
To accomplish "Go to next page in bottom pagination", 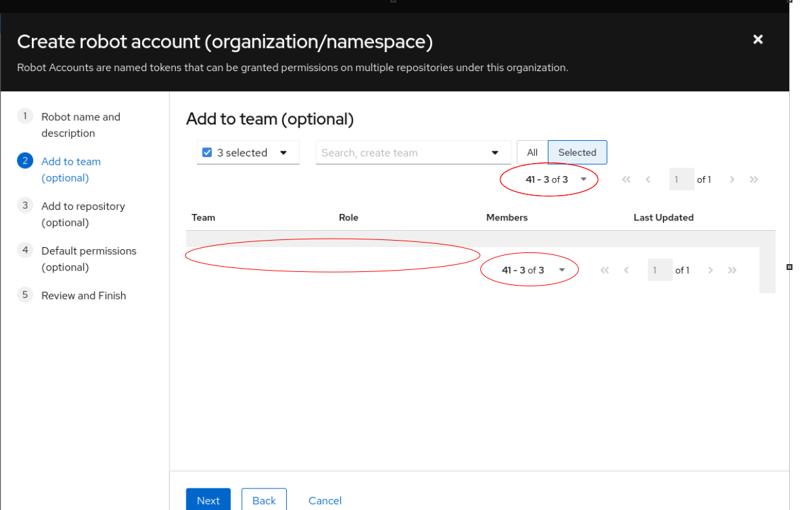I will (711, 270).
